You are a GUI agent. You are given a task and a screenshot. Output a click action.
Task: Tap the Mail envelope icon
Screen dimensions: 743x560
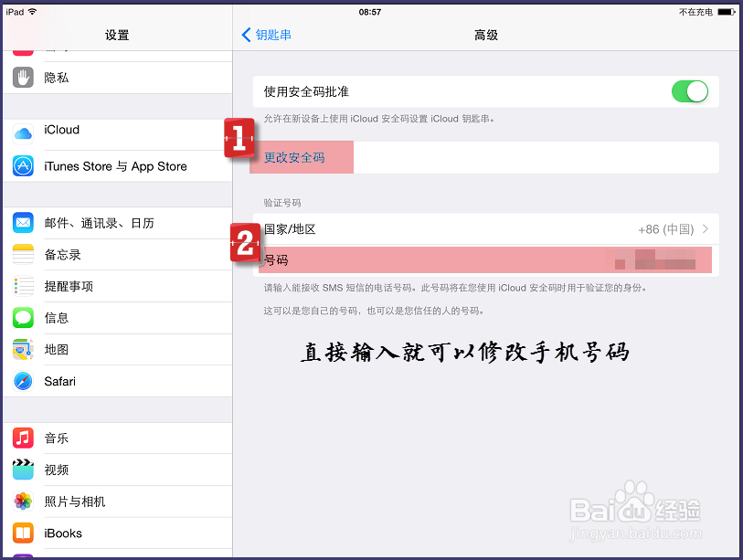tap(23, 223)
